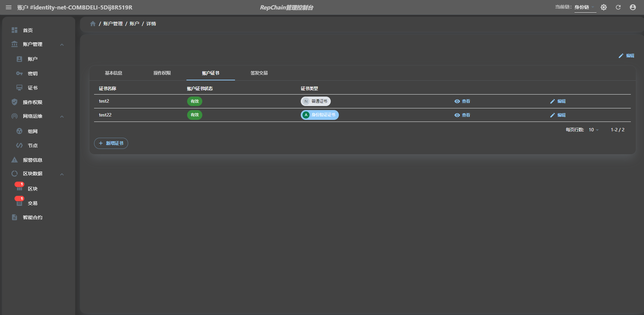Switch to the 基本信息 tab
644x315 pixels.
(x=114, y=73)
